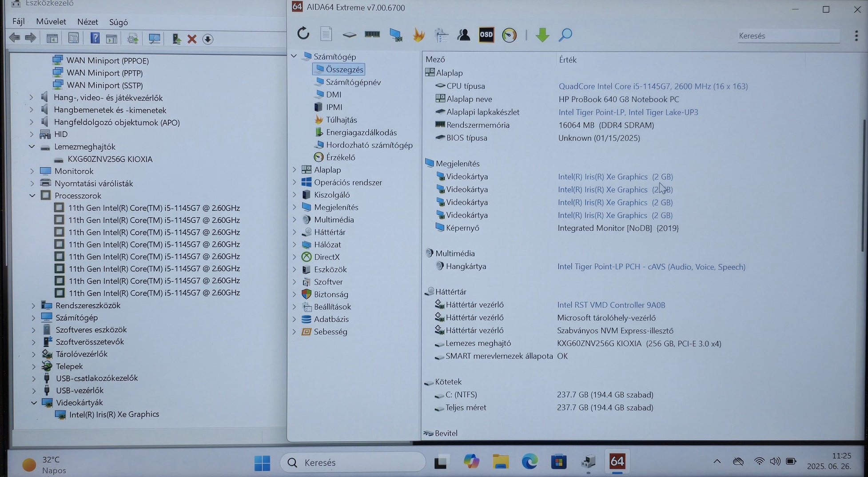The image size is (868, 477).
Task: Open Microsoft Edge from the taskbar
Action: (x=530, y=462)
